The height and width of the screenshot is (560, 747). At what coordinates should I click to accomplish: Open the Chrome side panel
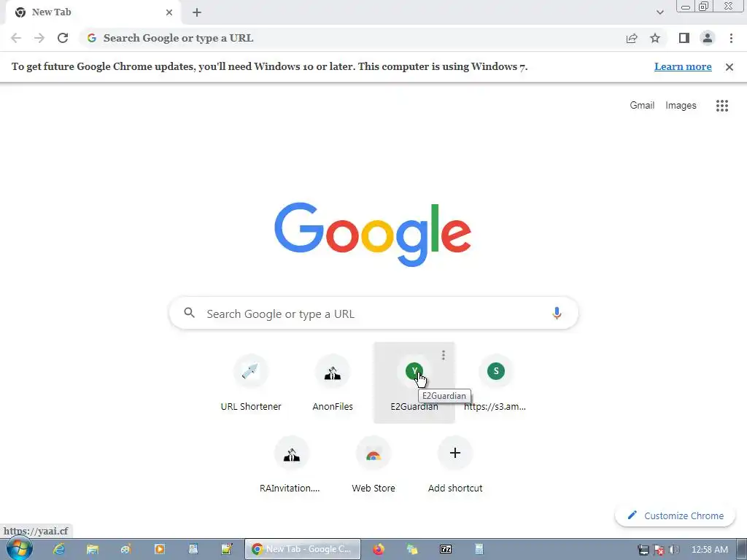(684, 38)
